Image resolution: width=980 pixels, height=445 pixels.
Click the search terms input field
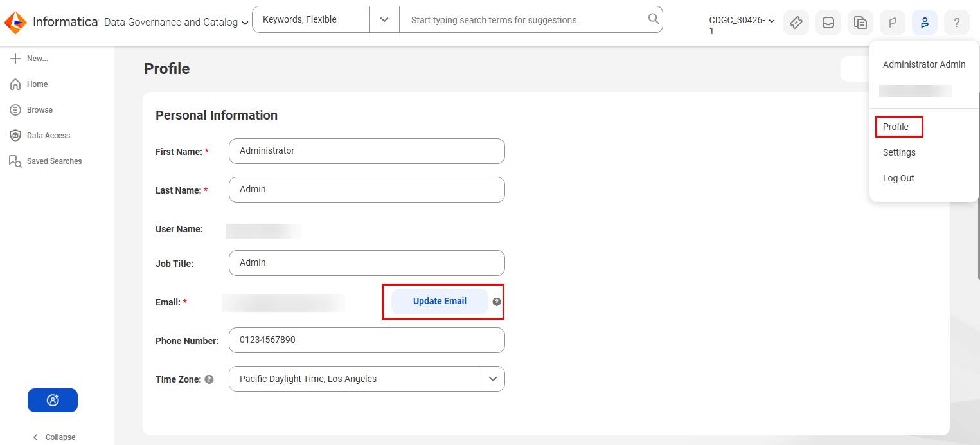coord(522,20)
